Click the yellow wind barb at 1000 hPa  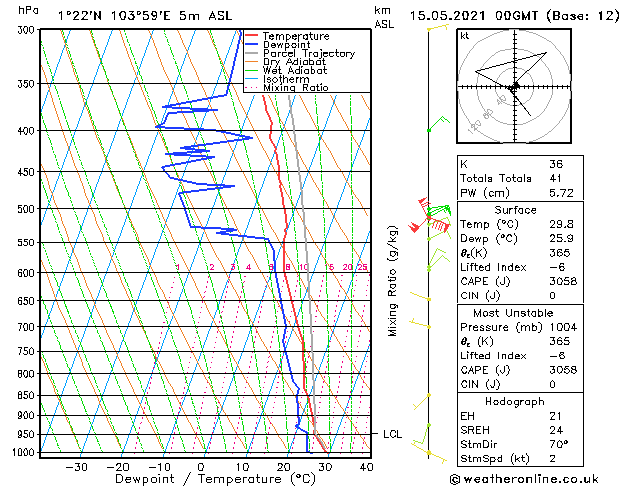[x=428, y=453]
